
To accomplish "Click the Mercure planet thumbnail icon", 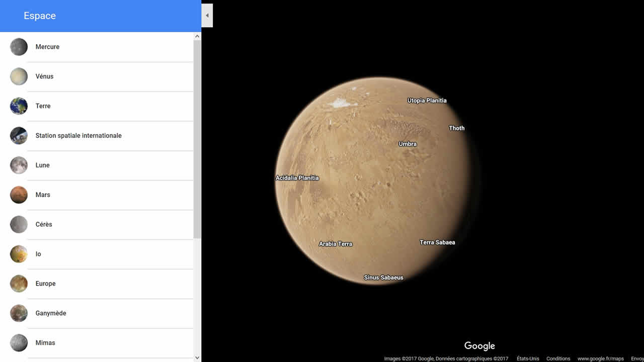I will pos(19,47).
